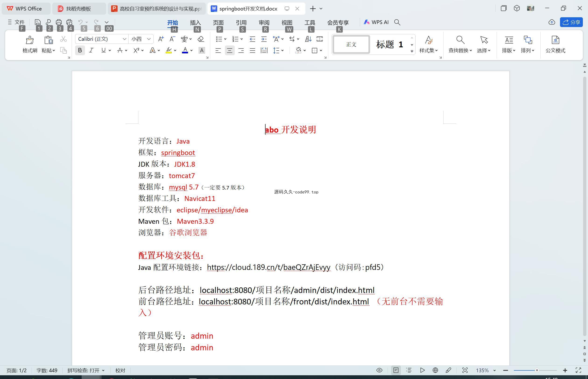Toggle character shading A button
The height and width of the screenshot is (379, 588).
point(202,50)
